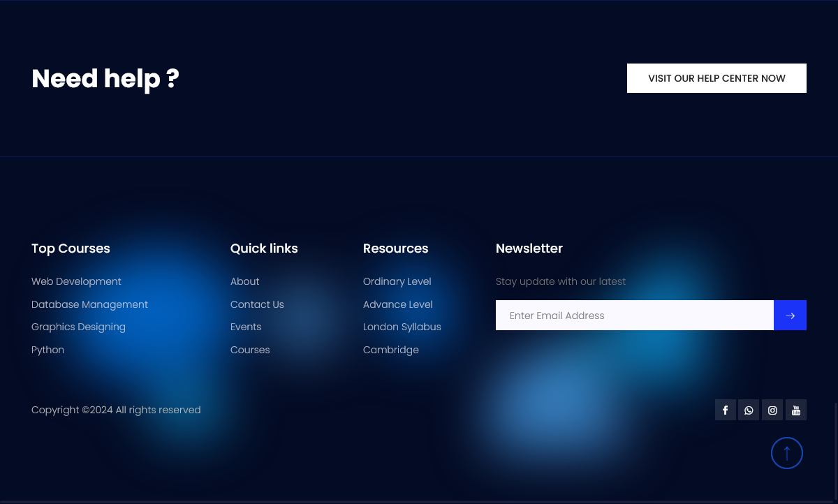
Task: Click Visit Our Help Center Now button
Action: tap(716, 78)
